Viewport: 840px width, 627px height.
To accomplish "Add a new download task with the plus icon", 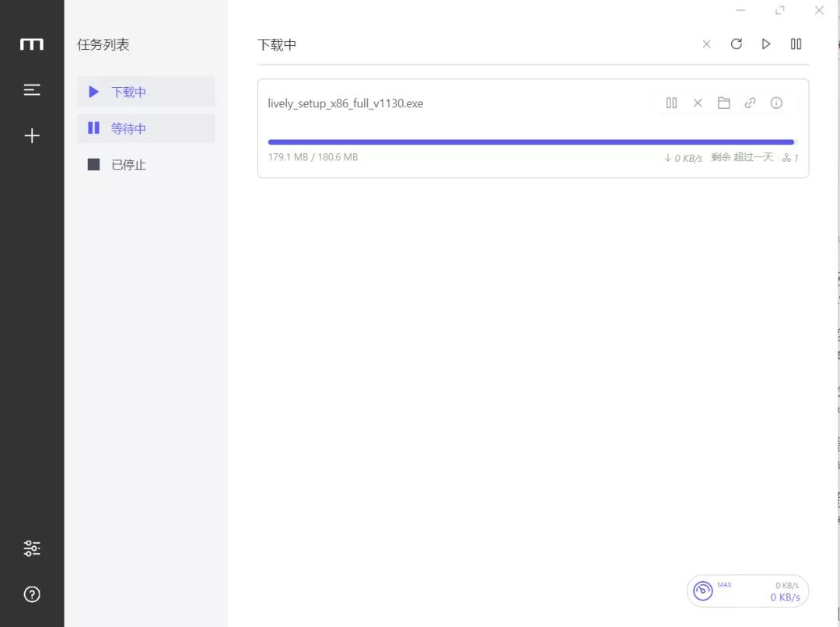I will pyautogui.click(x=32, y=136).
